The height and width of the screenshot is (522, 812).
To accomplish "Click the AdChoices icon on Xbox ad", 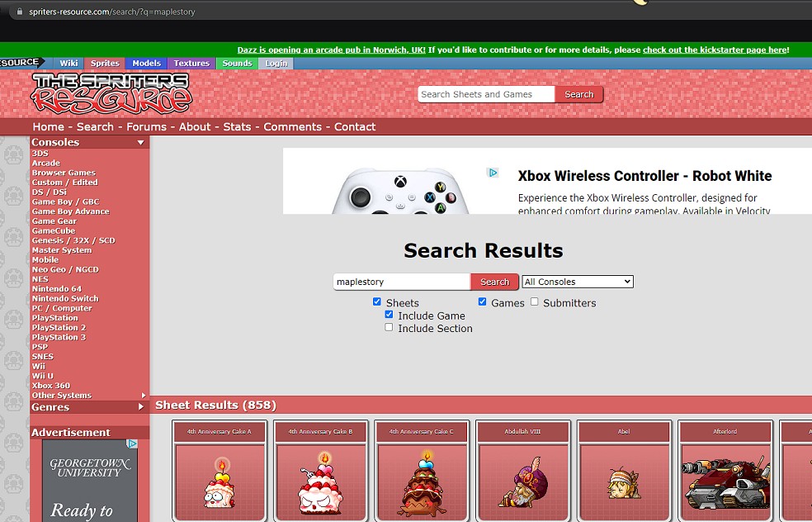I will pos(493,173).
